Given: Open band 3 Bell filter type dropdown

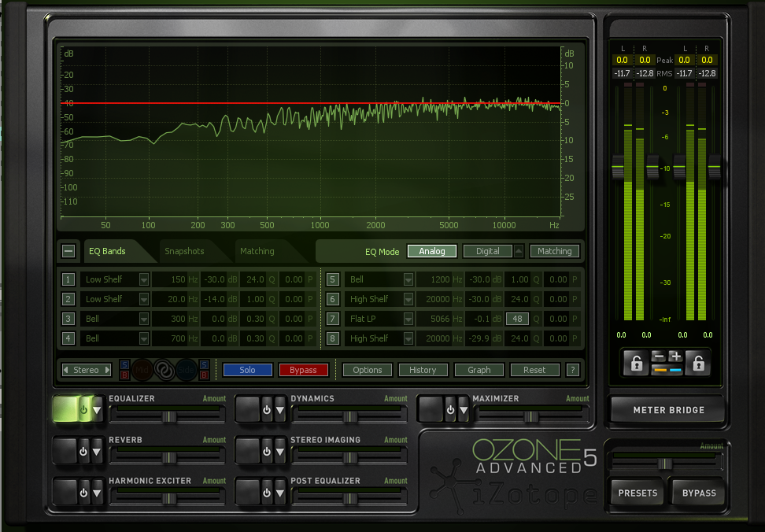Looking at the screenshot, I should 143,319.
